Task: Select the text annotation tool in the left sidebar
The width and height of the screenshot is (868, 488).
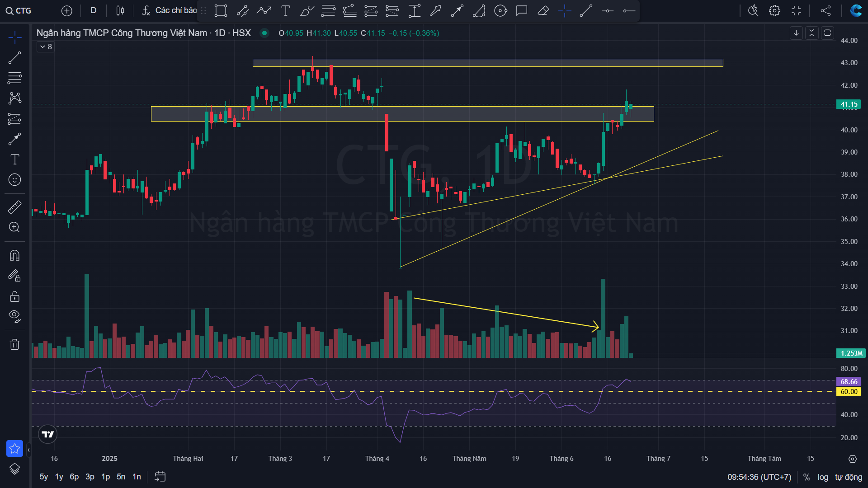Action: click(x=14, y=160)
